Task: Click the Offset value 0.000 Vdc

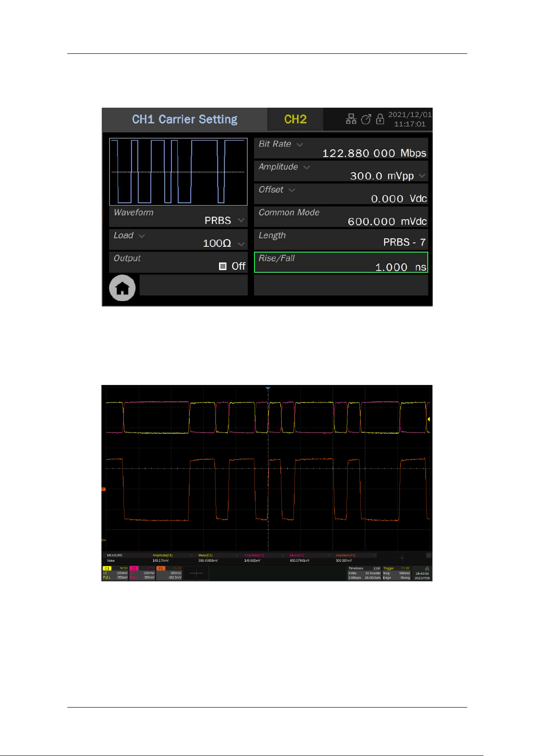Action: [x=399, y=198]
